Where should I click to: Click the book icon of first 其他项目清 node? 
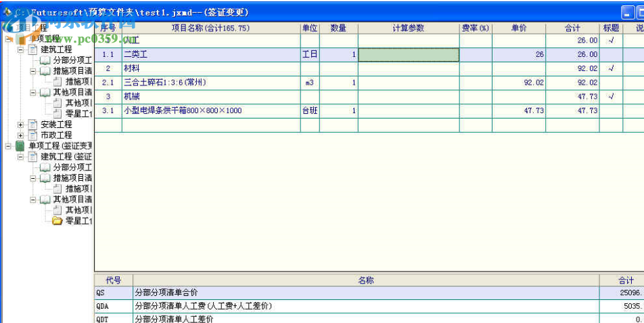point(45,93)
